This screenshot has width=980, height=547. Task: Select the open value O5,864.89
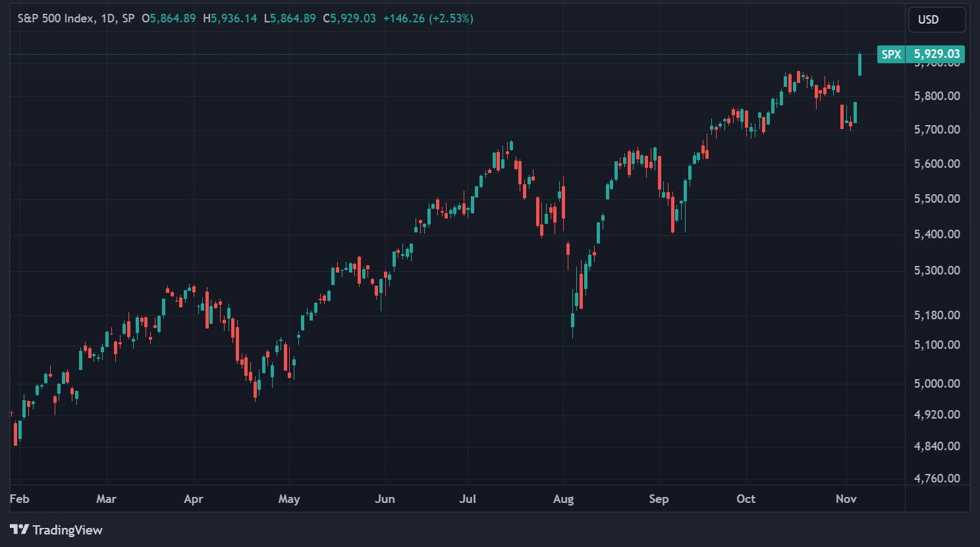point(169,18)
